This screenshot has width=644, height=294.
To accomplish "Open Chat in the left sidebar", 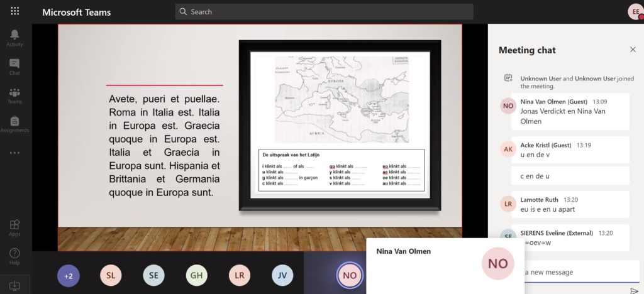I will click(14, 67).
